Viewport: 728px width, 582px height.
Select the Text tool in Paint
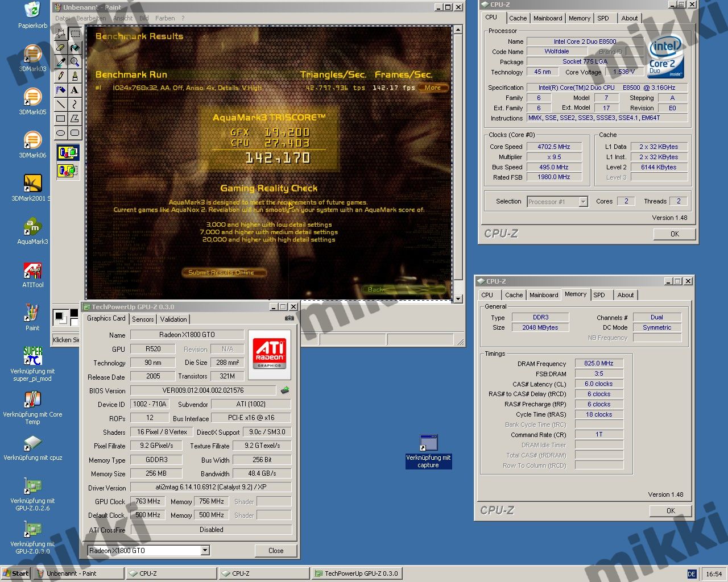click(75, 90)
